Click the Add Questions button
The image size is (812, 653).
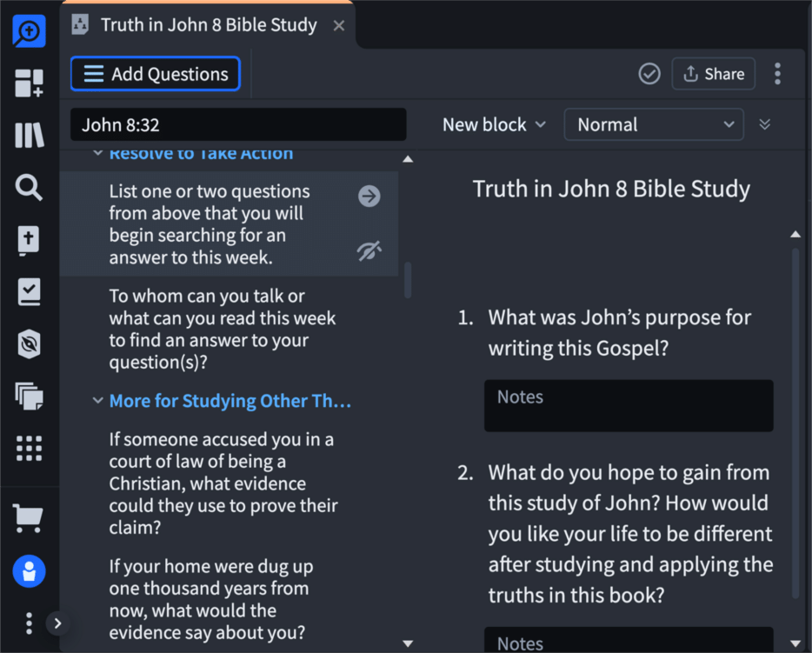[x=155, y=74]
